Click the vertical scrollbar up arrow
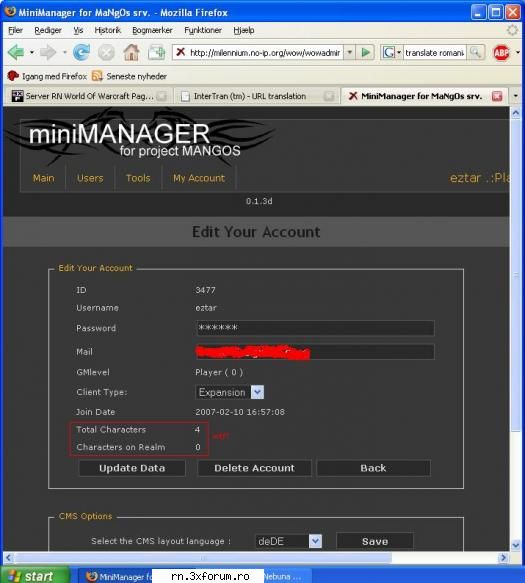The height and width of the screenshot is (583, 525). pos(515,113)
